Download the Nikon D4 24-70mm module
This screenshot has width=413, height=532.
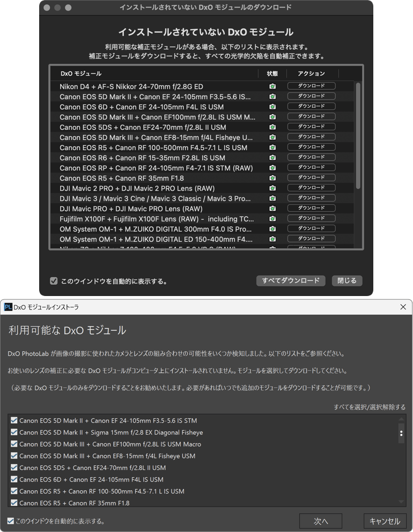pyautogui.click(x=311, y=86)
